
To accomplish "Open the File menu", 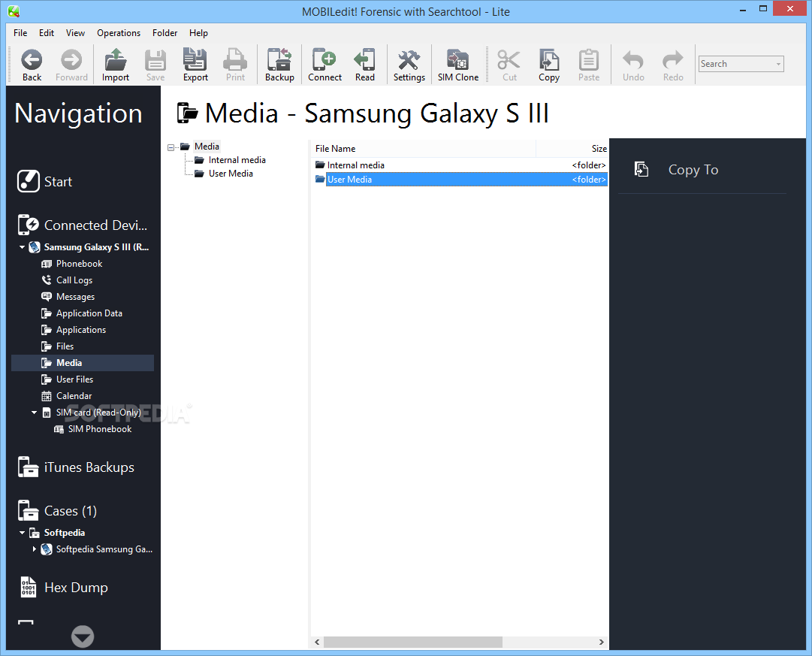I will point(20,32).
